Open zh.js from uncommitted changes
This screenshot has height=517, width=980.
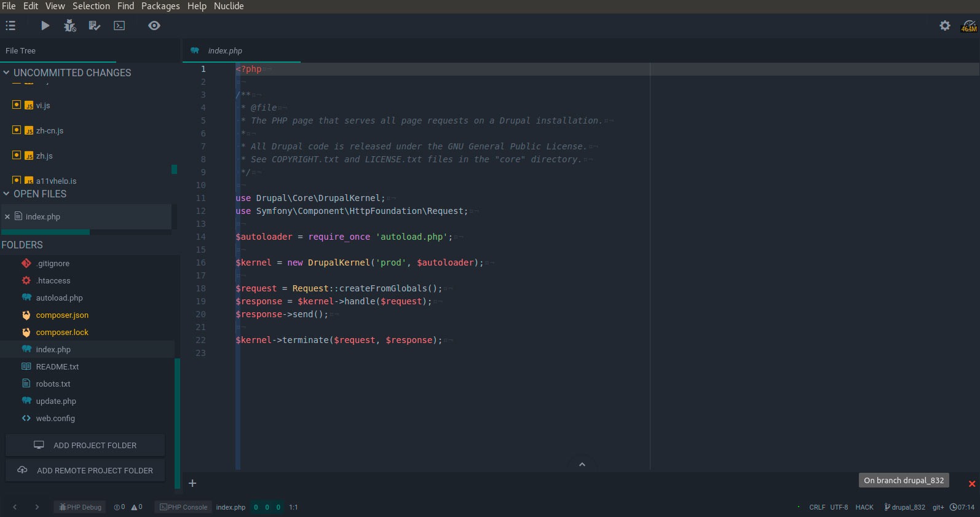click(44, 156)
